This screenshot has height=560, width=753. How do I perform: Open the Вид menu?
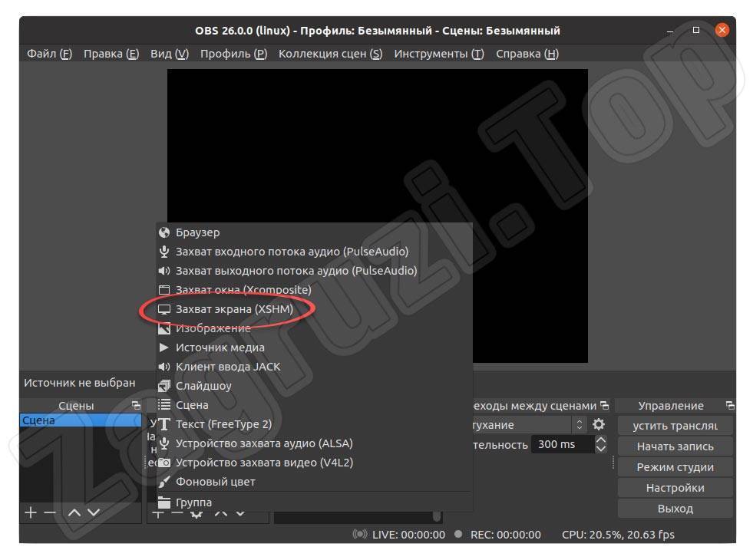click(x=170, y=54)
